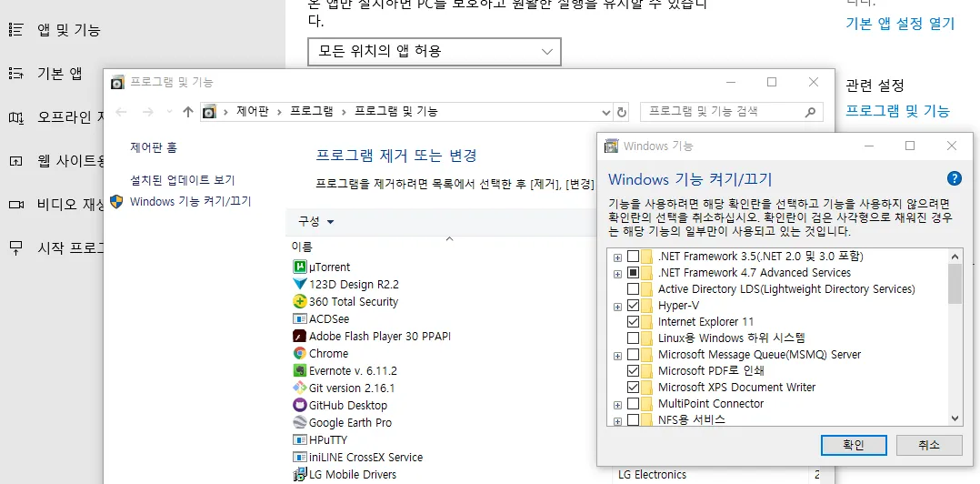This screenshot has width=980, height=484.
Task: Open the 제어판 홈 link
Action: pyautogui.click(x=154, y=147)
